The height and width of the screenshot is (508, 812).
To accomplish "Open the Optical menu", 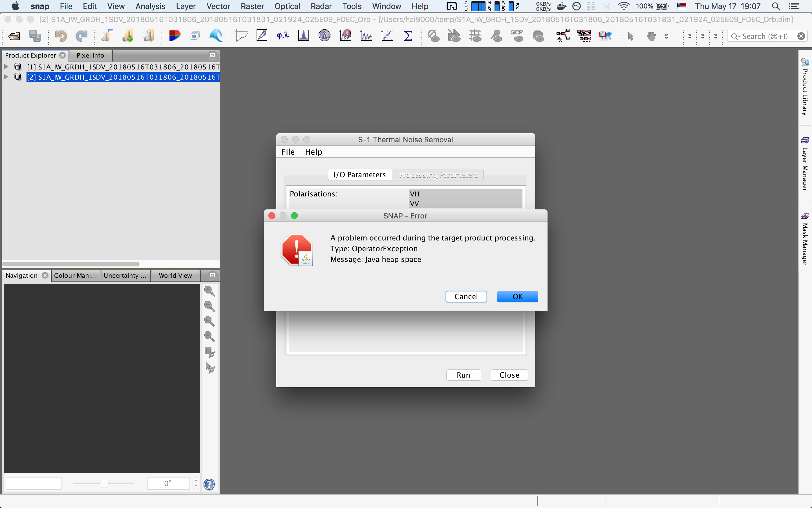I will click(287, 6).
